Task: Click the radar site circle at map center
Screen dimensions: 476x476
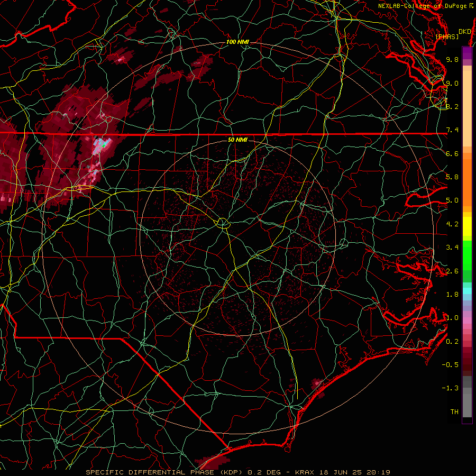Action: [223, 223]
